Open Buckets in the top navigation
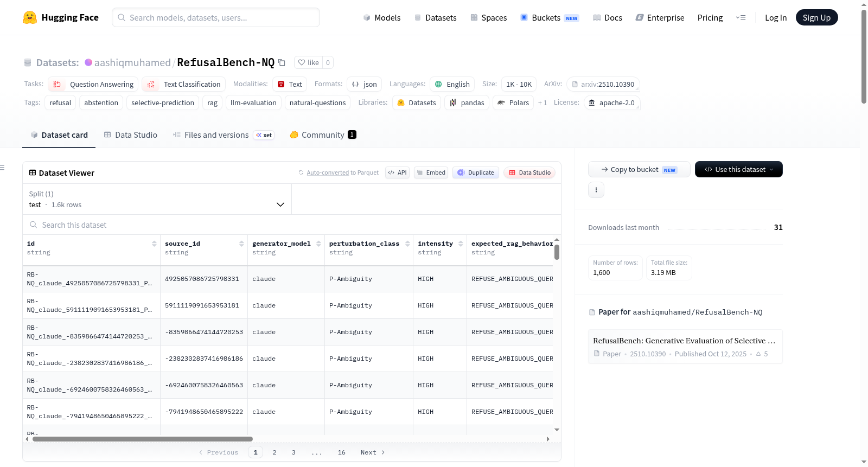The width and height of the screenshot is (868, 467). [550, 17]
